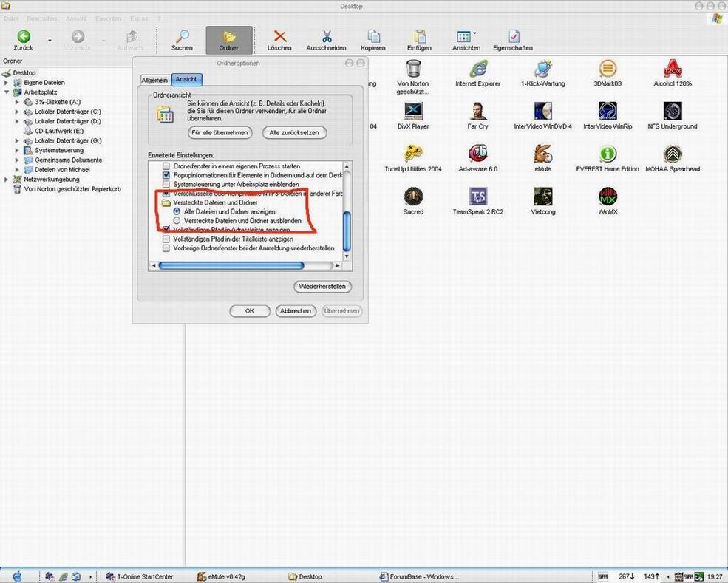The width and height of the screenshot is (728, 583).
Task: Expand Systemsteuerung tree node
Action: click(x=17, y=151)
